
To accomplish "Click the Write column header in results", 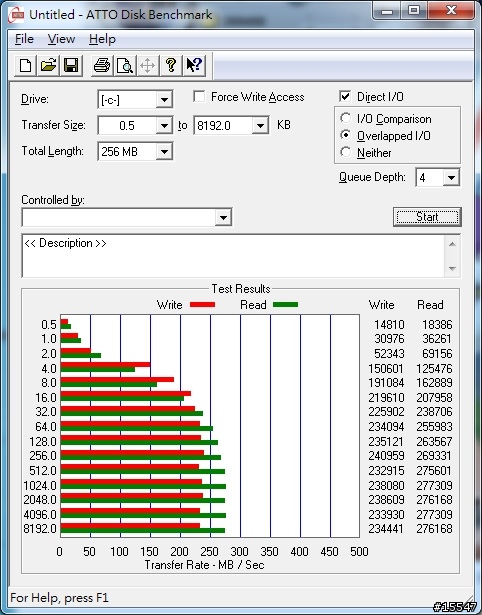I will (381, 305).
